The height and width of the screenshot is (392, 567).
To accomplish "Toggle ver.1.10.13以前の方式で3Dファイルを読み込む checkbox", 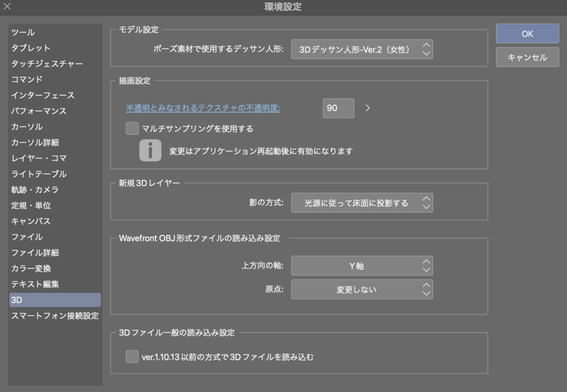I will pyautogui.click(x=132, y=357).
